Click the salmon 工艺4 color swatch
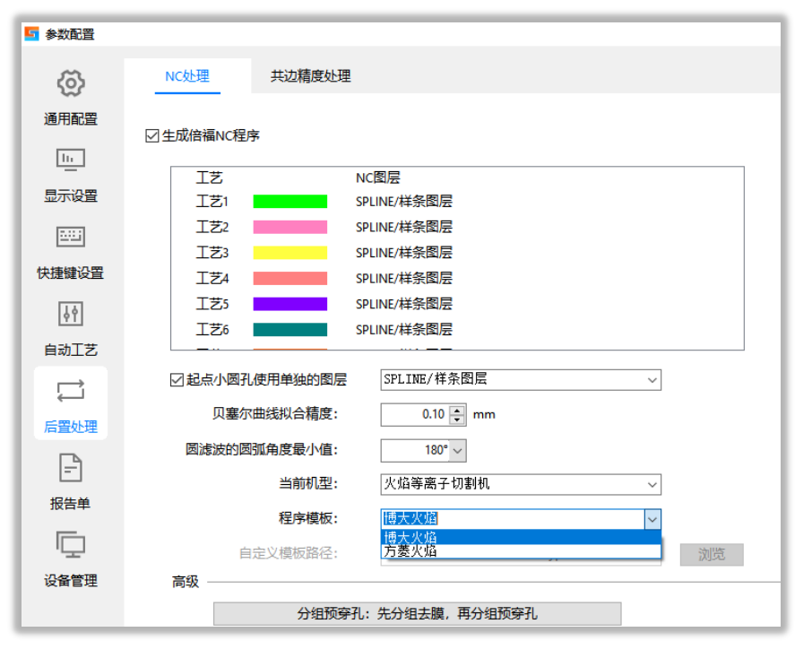Image resolution: width=812 pixels, height=658 pixels. click(x=290, y=278)
